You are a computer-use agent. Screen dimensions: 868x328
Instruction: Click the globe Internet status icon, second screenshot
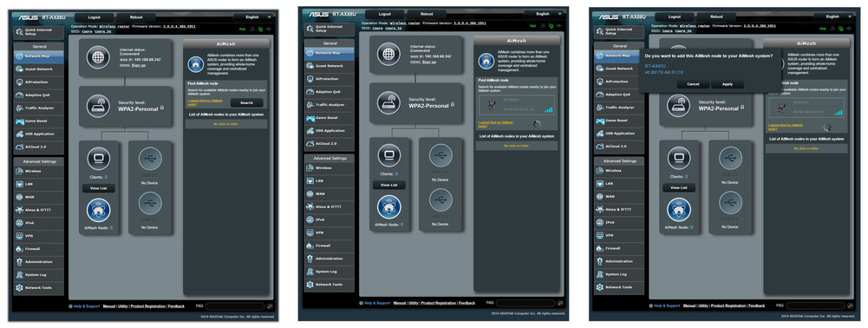click(x=388, y=54)
